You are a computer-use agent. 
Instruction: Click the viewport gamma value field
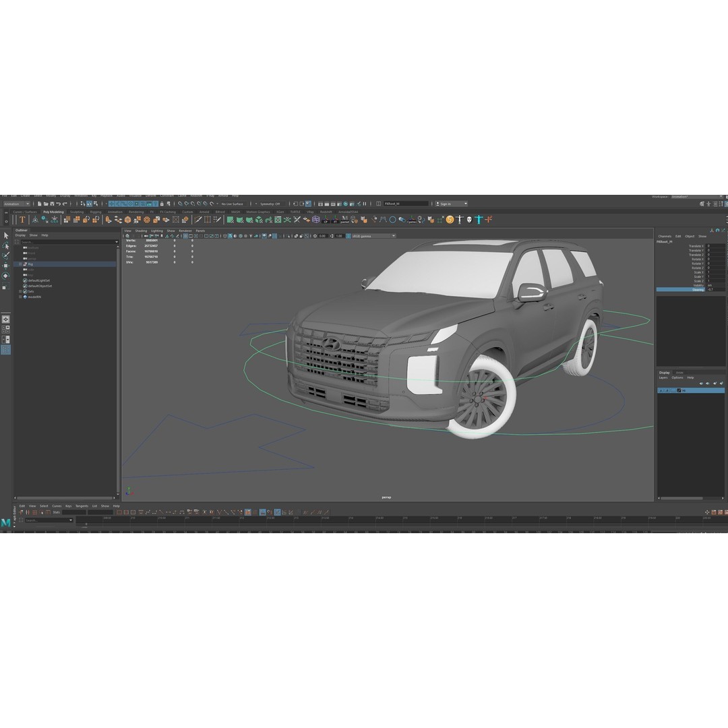point(339,236)
